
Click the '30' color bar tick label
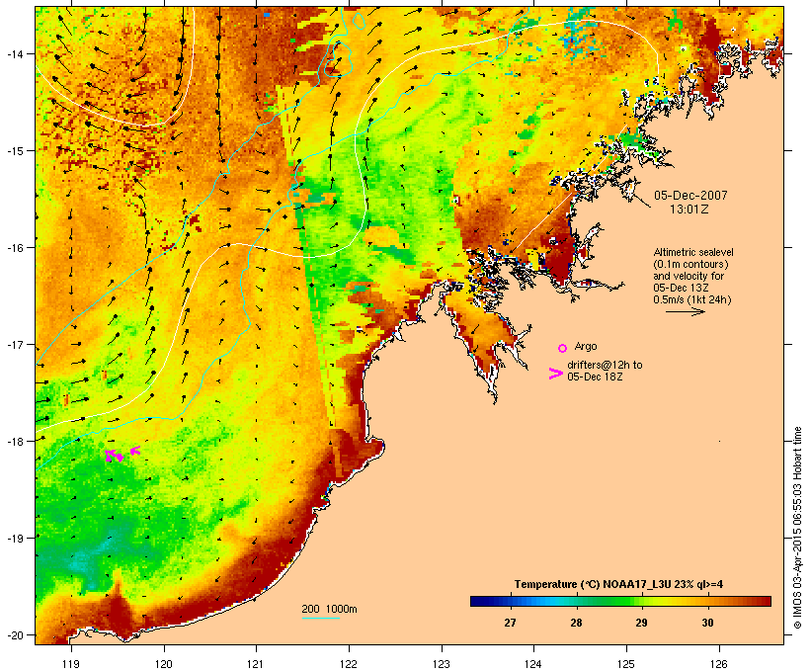707,623
